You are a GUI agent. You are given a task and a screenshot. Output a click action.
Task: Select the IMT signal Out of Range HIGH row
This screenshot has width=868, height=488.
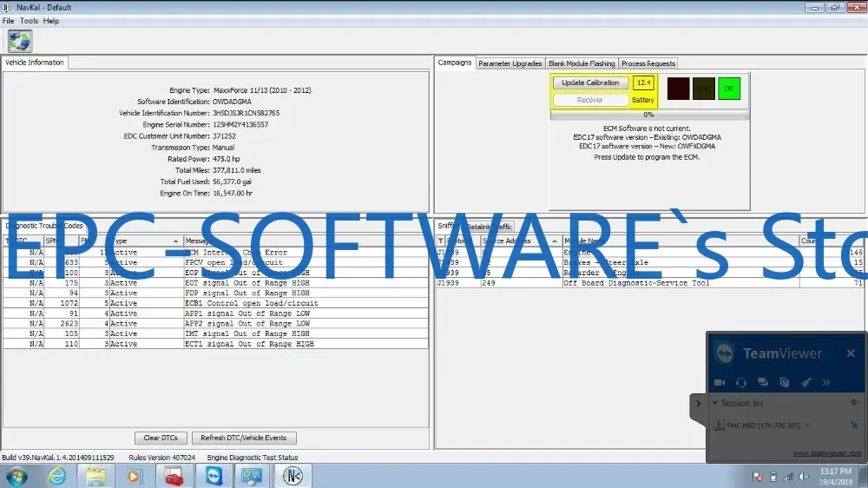(x=215, y=334)
